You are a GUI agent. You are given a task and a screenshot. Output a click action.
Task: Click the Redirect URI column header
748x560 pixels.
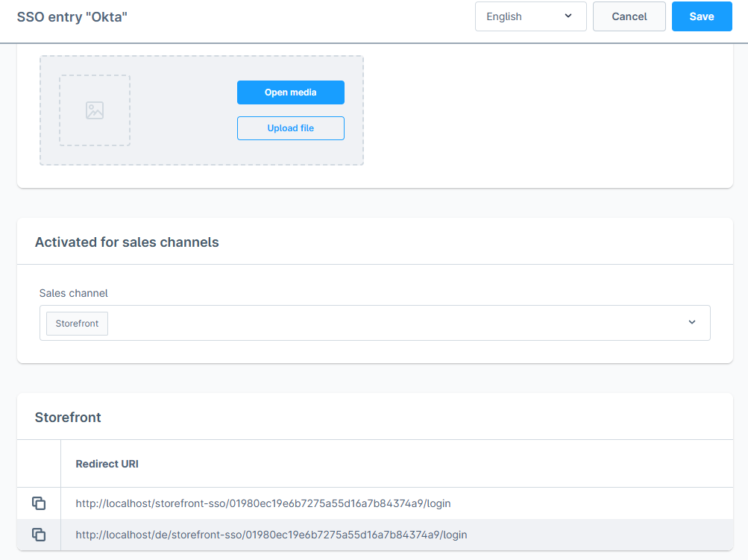(x=107, y=464)
